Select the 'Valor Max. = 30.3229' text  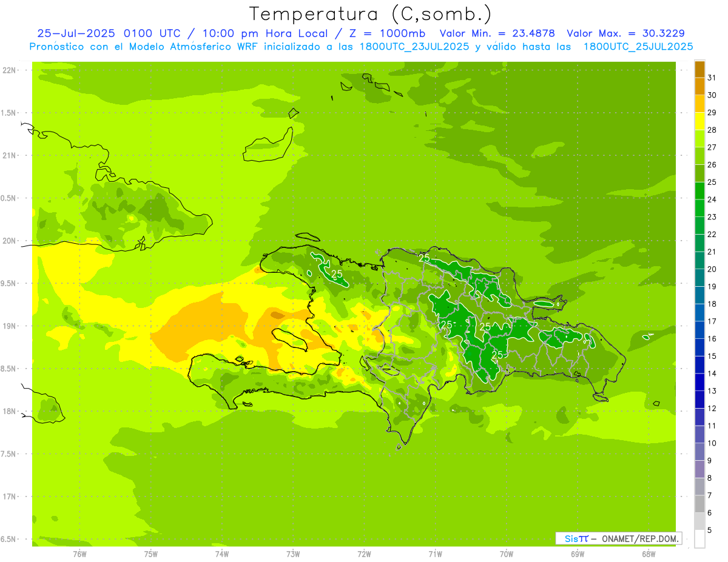625,33
